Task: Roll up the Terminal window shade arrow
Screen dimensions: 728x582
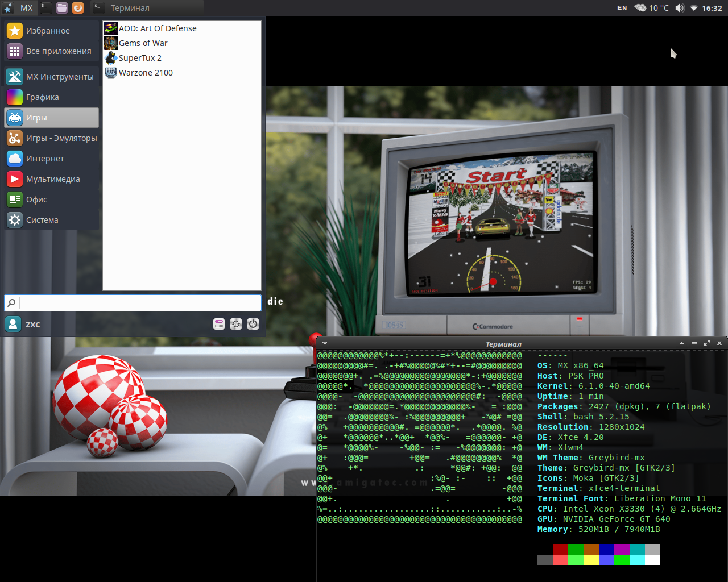Action: [681, 343]
